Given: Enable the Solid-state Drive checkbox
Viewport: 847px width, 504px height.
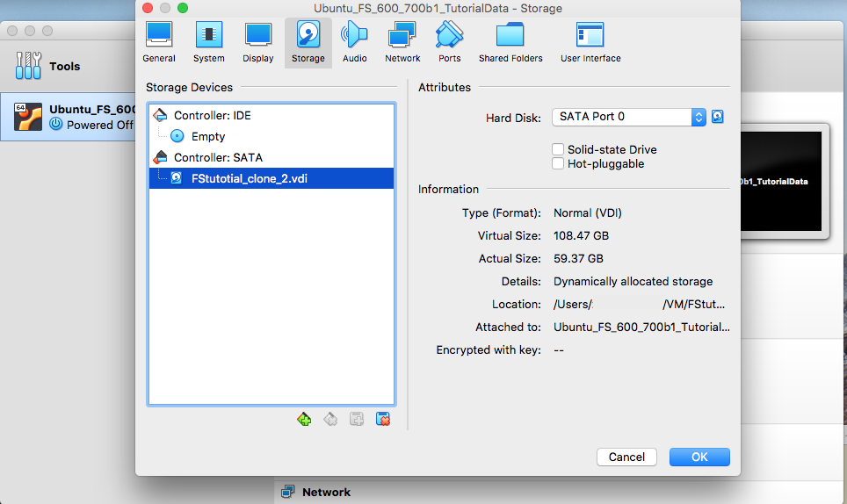Looking at the screenshot, I should tap(558, 149).
